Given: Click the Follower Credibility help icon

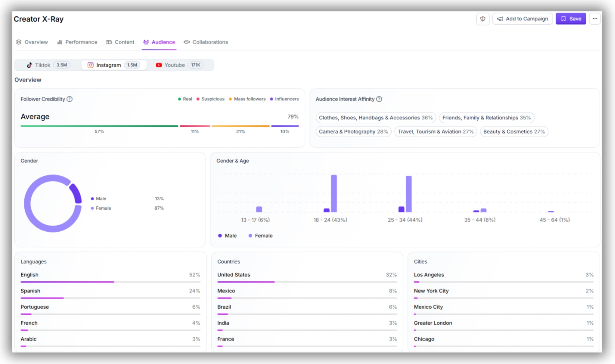Looking at the screenshot, I should coord(70,99).
